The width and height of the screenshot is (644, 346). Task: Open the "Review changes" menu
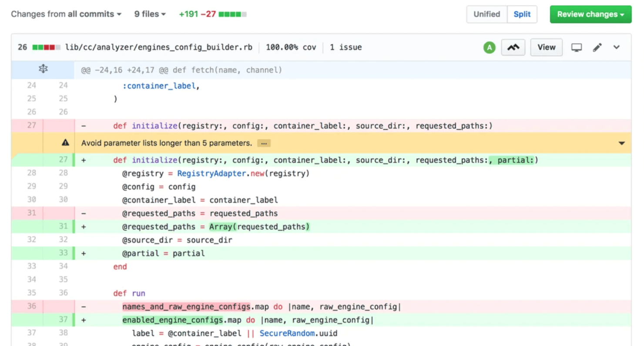click(590, 14)
